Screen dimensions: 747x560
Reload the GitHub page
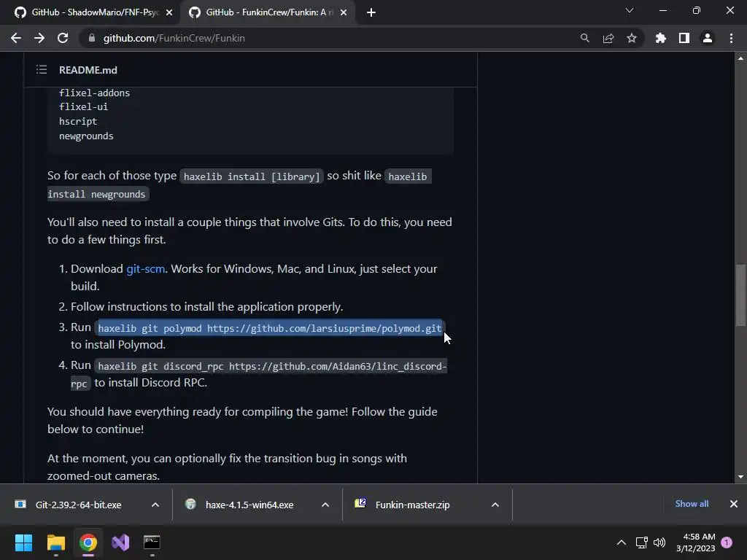pyautogui.click(x=63, y=38)
